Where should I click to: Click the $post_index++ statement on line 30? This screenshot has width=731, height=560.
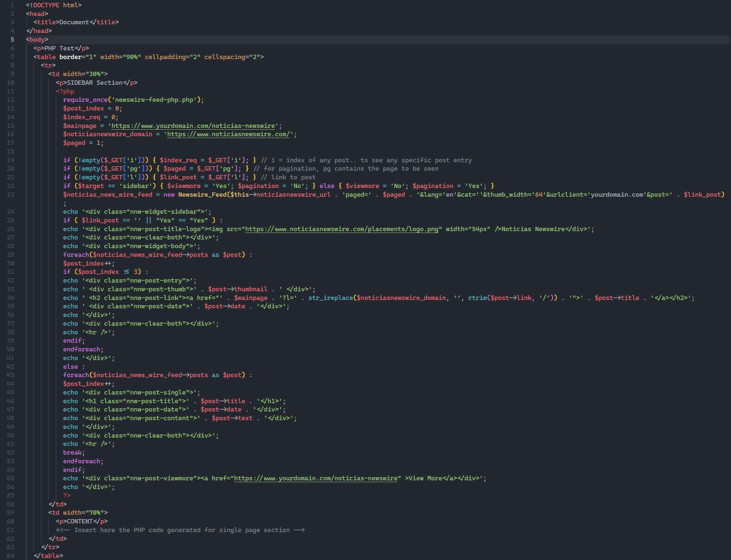click(89, 263)
